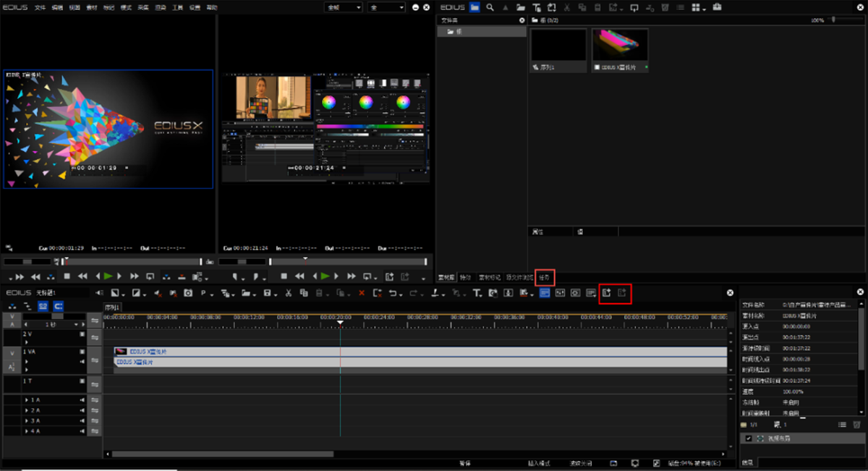Click the undo arrow in timeline toolbar
868x471 pixels.
coord(393,293)
